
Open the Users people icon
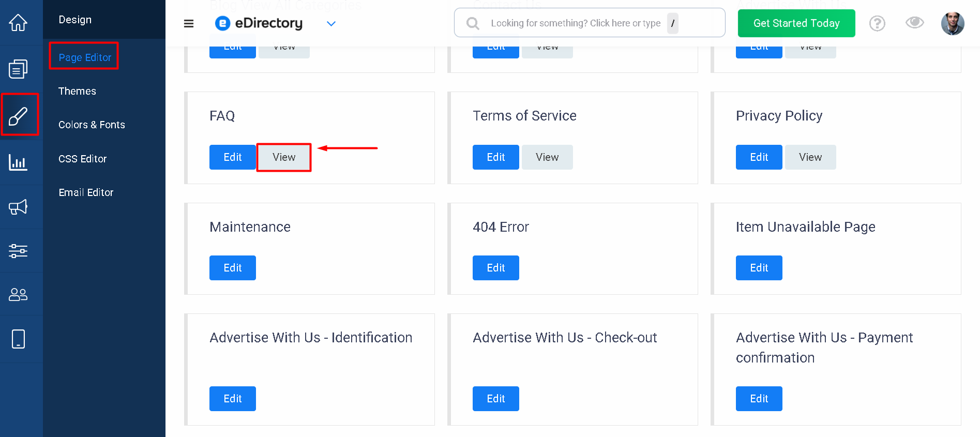(18, 294)
